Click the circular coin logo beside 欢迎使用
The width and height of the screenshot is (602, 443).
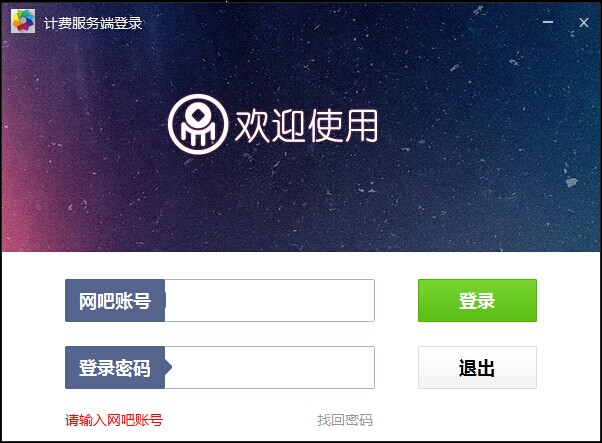coord(198,124)
